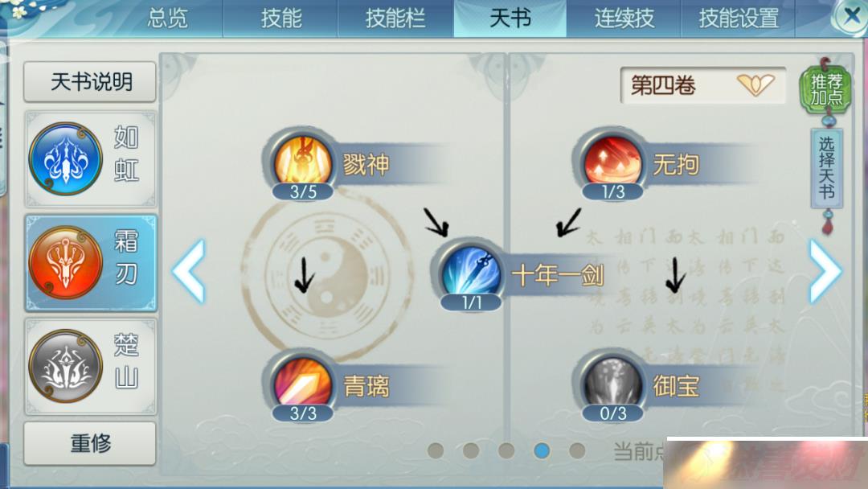Image resolution: width=868 pixels, height=489 pixels.
Task: Go to previous page with left arrow
Action: (189, 271)
